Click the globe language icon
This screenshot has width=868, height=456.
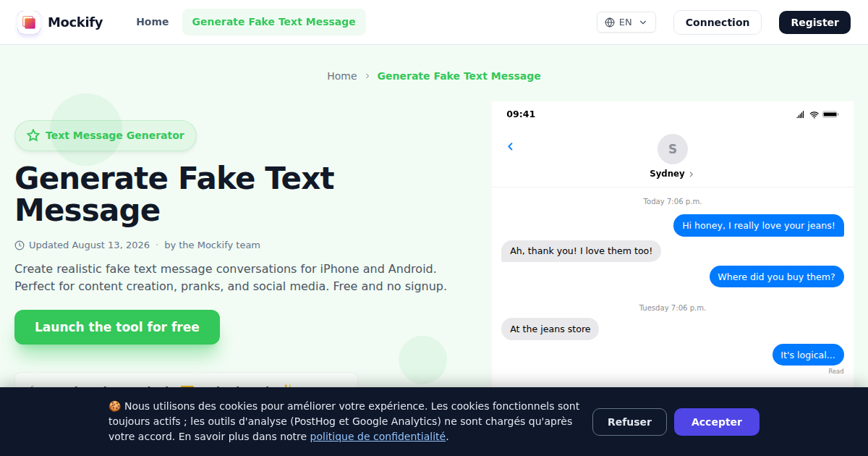[610, 22]
